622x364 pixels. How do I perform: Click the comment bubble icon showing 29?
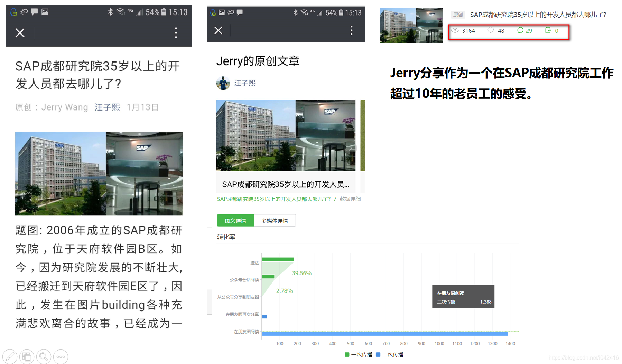tap(520, 30)
